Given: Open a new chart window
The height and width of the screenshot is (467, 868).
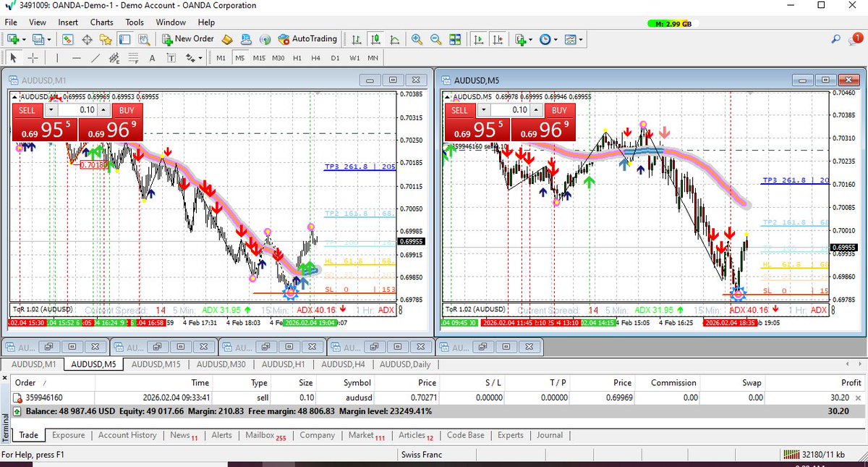Looking at the screenshot, I should (13, 39).
